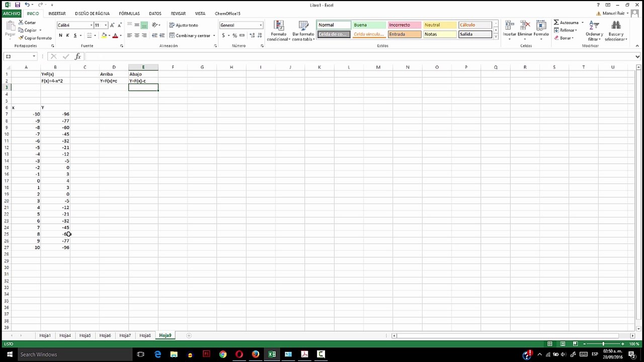Decrease indent in Alineación group
The image size is (644, 362).
154,36
